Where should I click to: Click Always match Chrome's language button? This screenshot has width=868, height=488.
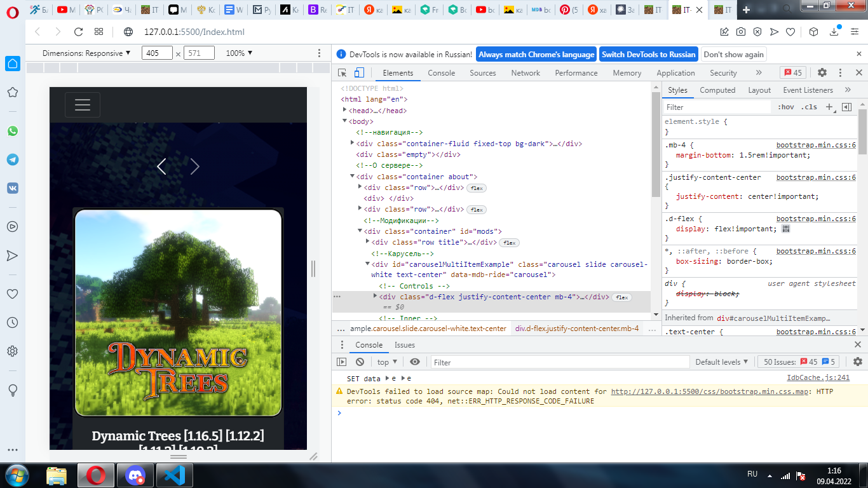click(536, 55)
